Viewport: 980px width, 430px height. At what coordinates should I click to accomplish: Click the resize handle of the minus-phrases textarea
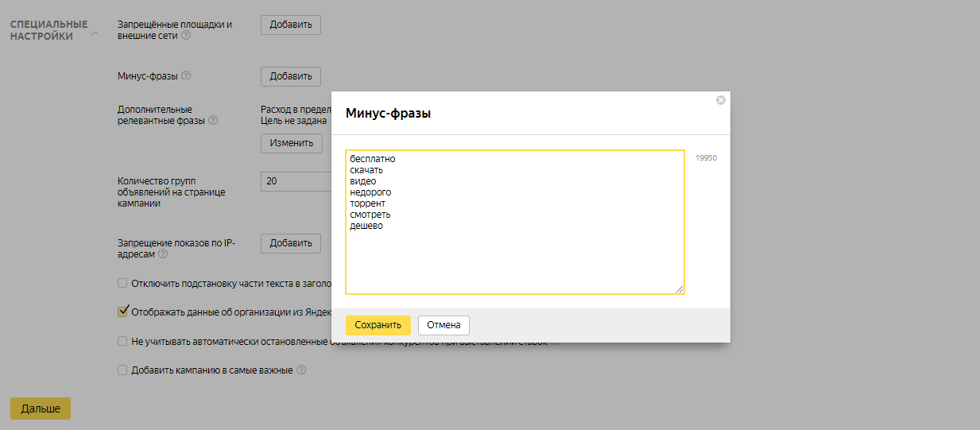pyautogui.click(x=680, y=289)
